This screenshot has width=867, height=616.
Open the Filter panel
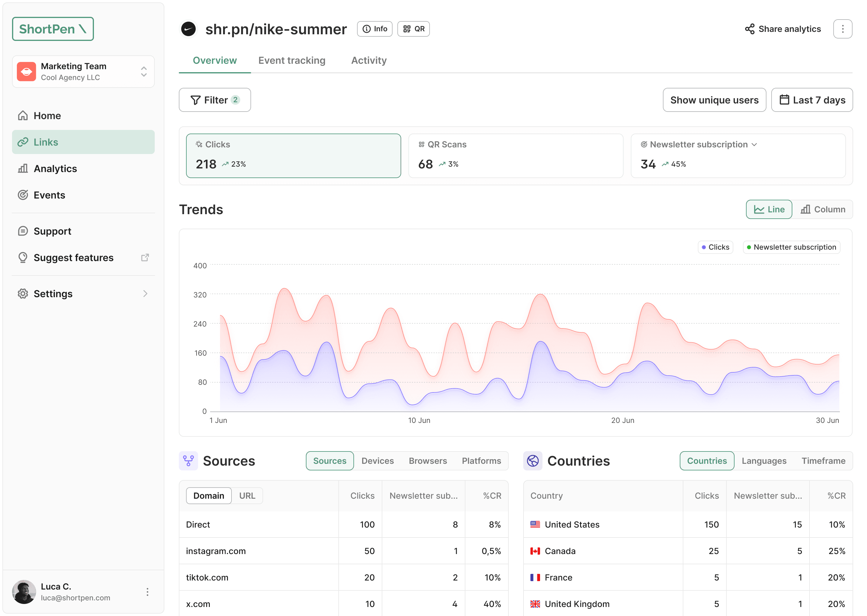tap(214, 100)
